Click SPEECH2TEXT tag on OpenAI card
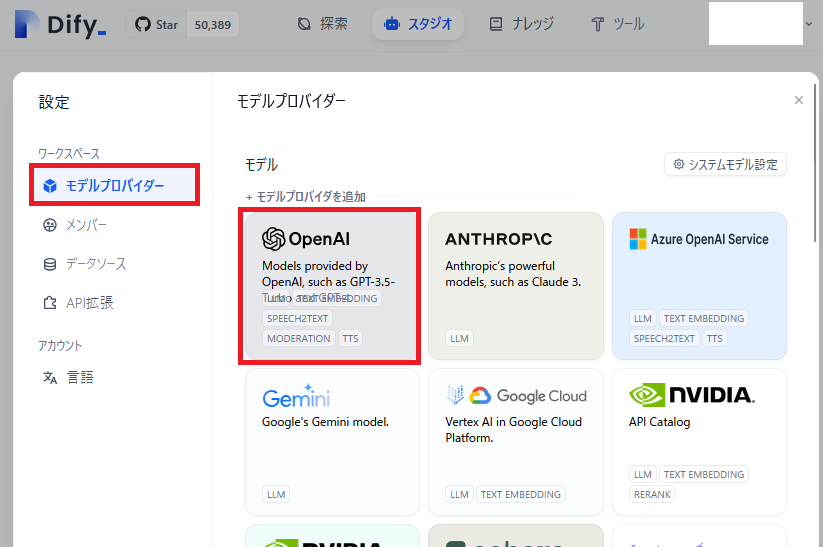This screenshot has height=547, width=823. pos(298,319)
